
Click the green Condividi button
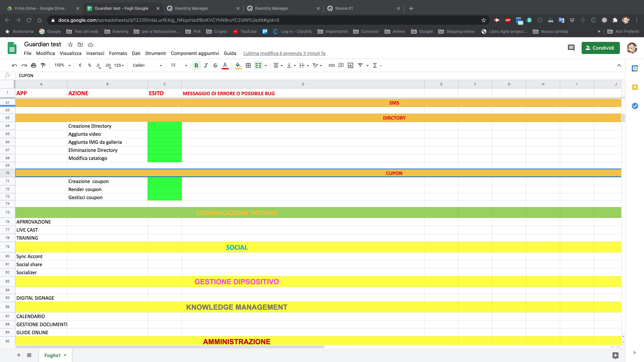600,48
